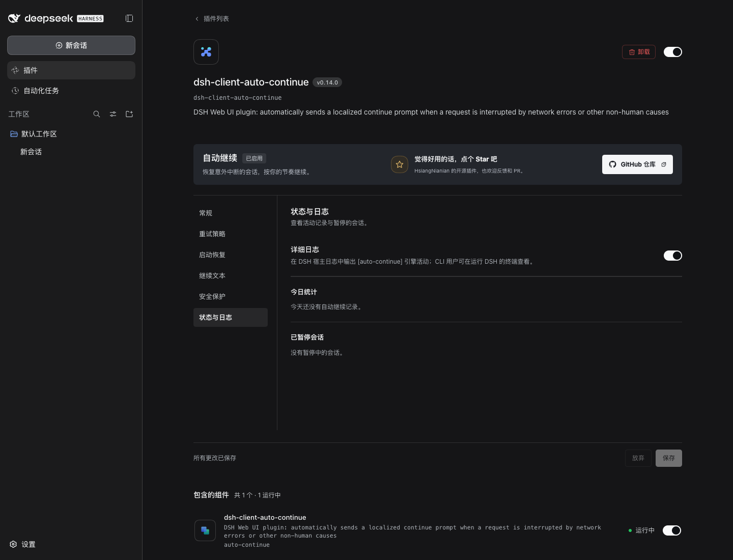Go back to 插件列表
733x560 pixels.
click(212, 19)
